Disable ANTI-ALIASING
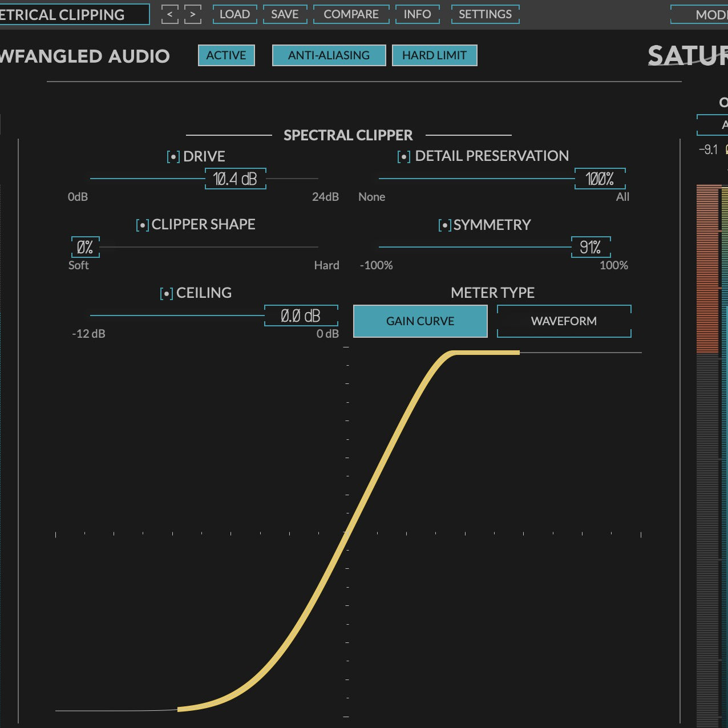Image resolution: width=728 pixels, height=728 pixels. (x=329, y=55)
